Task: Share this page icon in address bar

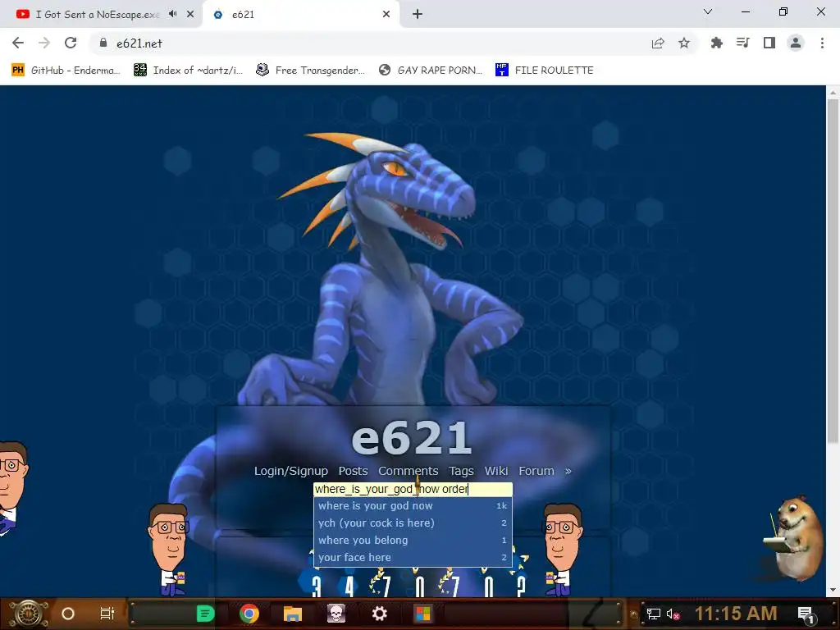Action: pyautogui.click(x=658, y=43)
